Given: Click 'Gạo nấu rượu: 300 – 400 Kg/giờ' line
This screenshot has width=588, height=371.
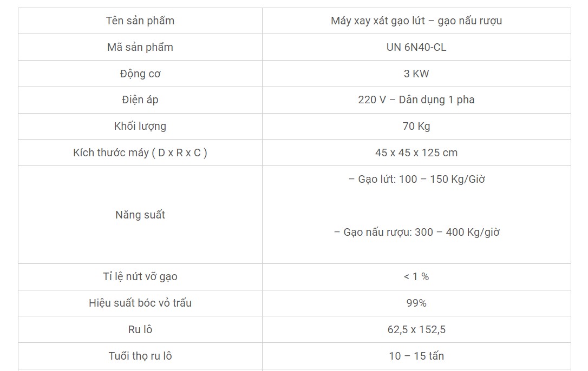Looking at the screenshot, I should click(416, 232).
